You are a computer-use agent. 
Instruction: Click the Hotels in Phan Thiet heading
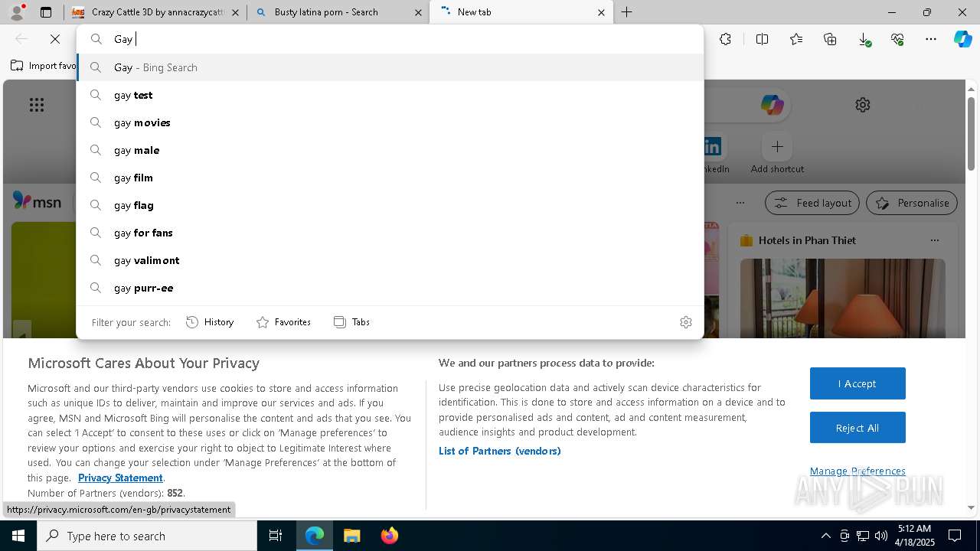click(x=807, y=240)
